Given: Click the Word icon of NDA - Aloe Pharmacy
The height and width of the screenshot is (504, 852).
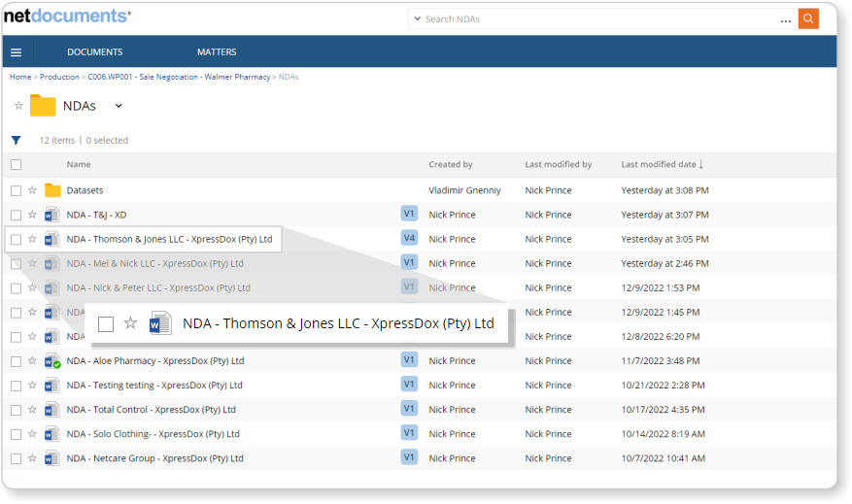Looking at the screenshot, I should [52, 361].
